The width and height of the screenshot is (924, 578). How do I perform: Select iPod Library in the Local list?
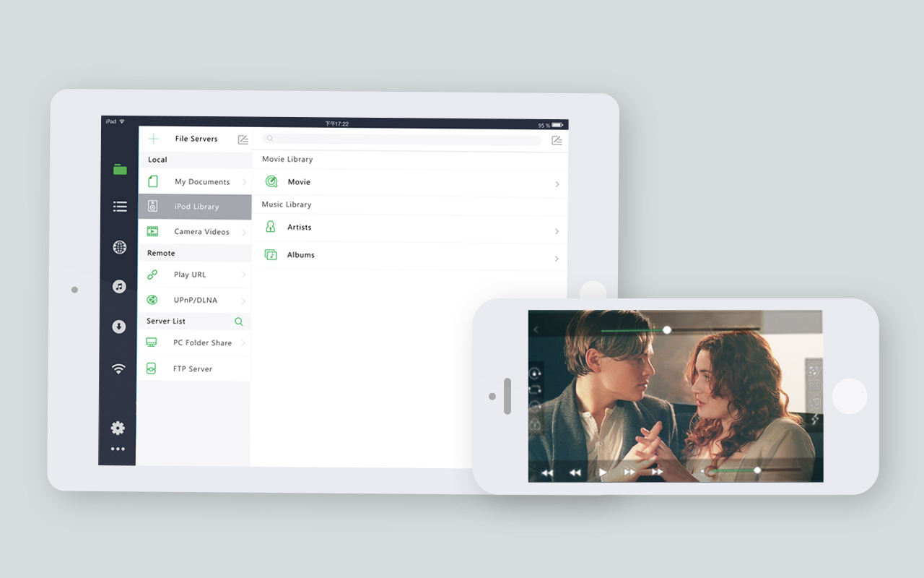pyautogui.click(x=196, y=207)
